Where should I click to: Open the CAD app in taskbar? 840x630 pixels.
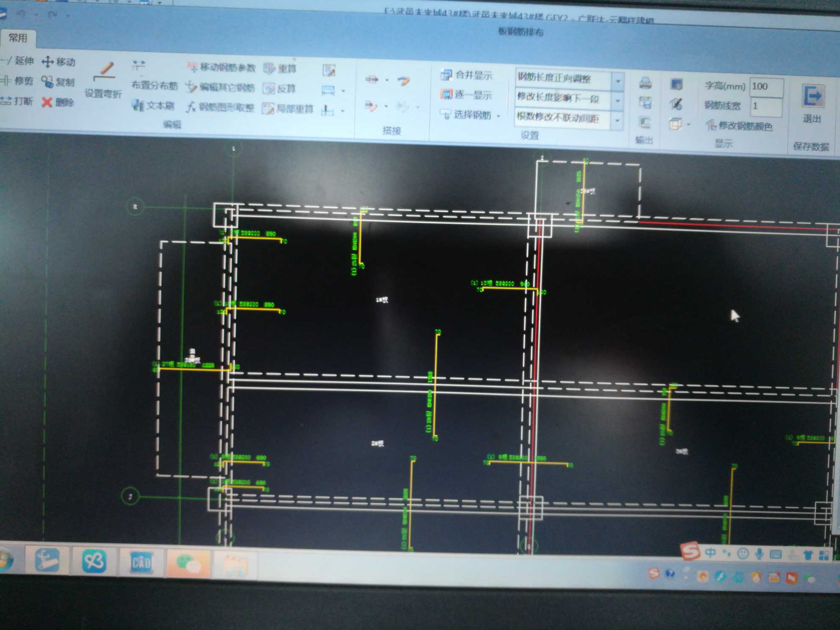141,562
